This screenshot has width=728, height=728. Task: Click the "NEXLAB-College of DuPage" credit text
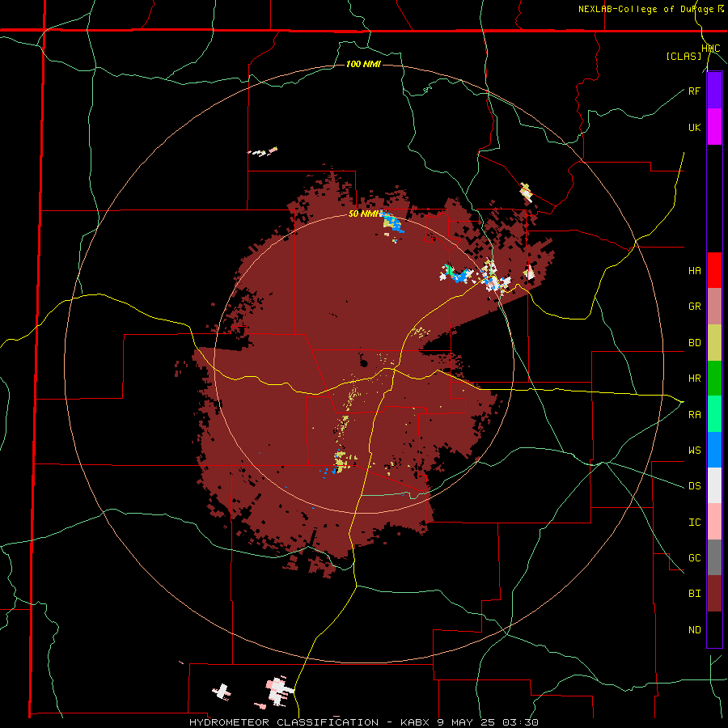click(647, 9)
